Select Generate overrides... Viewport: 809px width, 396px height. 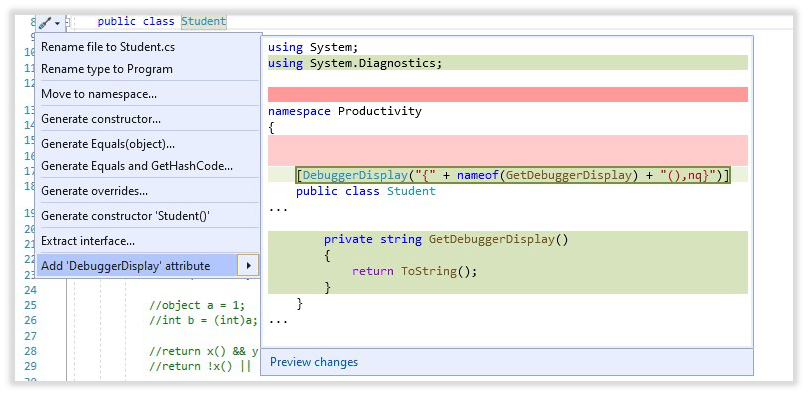coord(94,191)
